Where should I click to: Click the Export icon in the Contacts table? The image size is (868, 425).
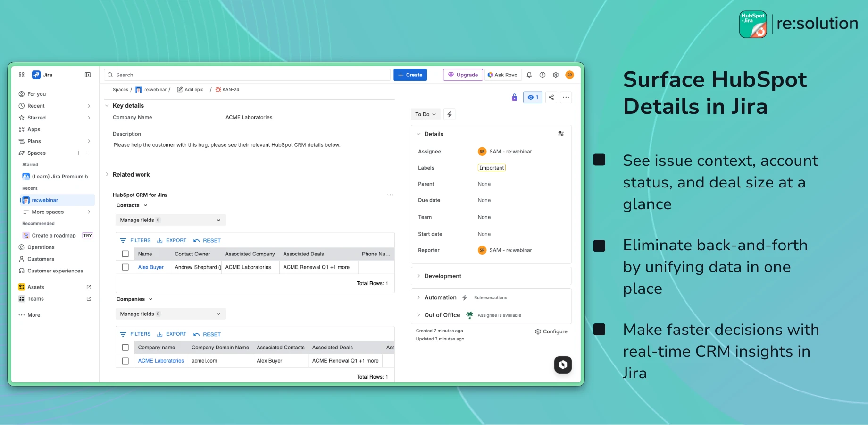(160, 241)
